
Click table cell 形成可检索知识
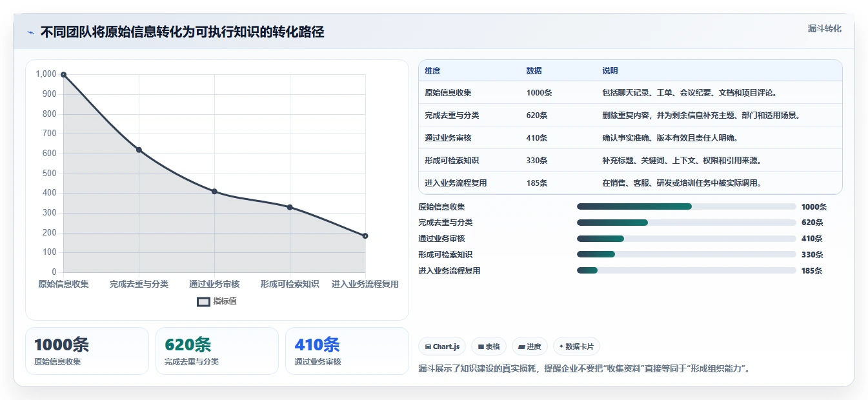click(x=452, y=161)
